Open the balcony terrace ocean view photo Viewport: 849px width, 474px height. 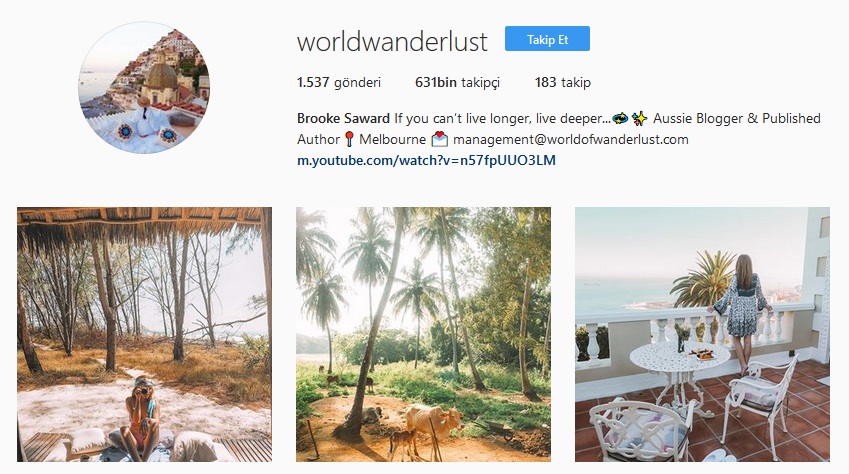pyautogui.click(x=702, y=334)
